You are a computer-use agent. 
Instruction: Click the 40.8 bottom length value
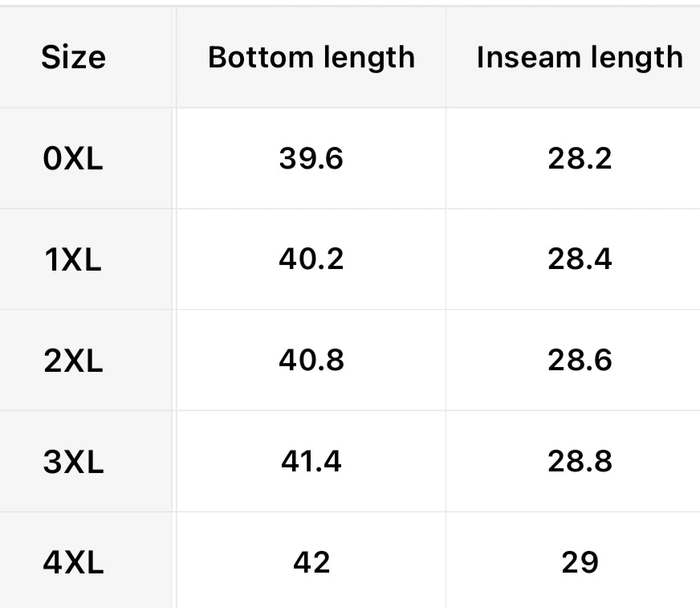311,361
